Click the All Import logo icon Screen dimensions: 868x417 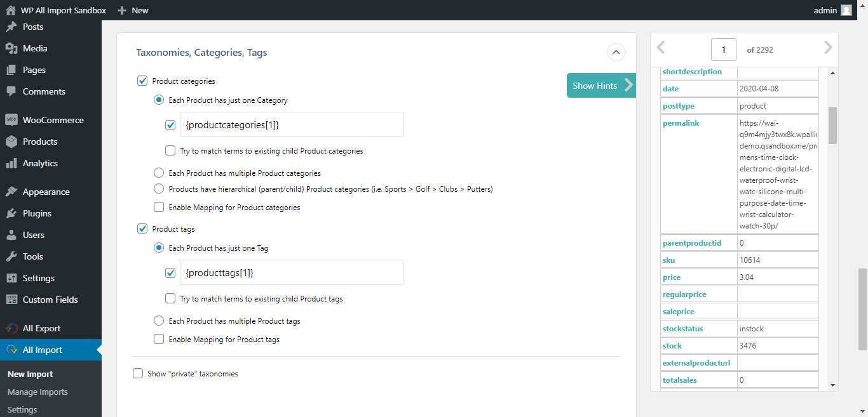coord(11,350)
